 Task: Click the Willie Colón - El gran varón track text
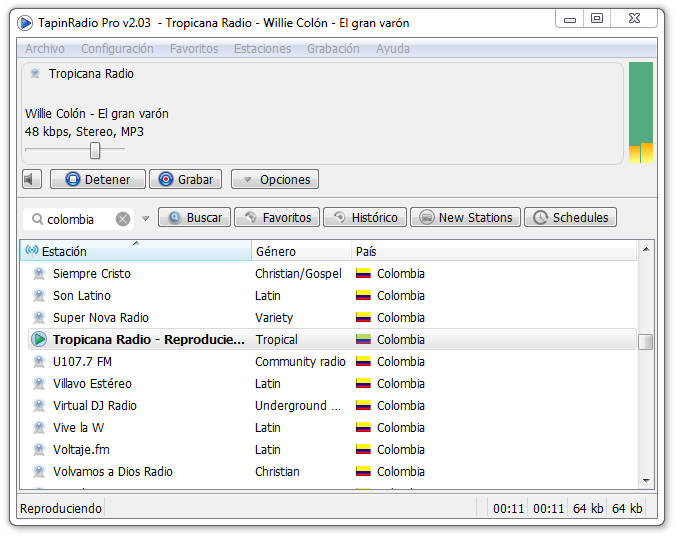pyautogui.click(x=96, y=113)
